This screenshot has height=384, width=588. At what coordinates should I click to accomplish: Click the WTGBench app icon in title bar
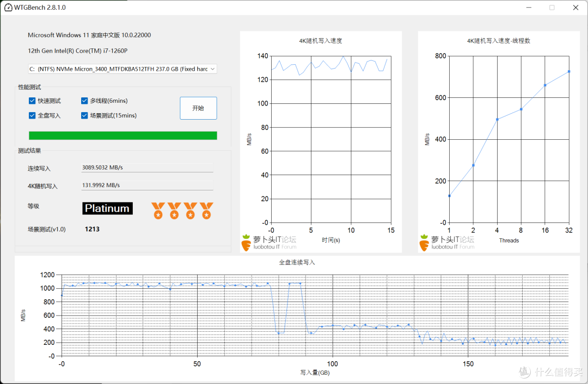coord(8,8)
